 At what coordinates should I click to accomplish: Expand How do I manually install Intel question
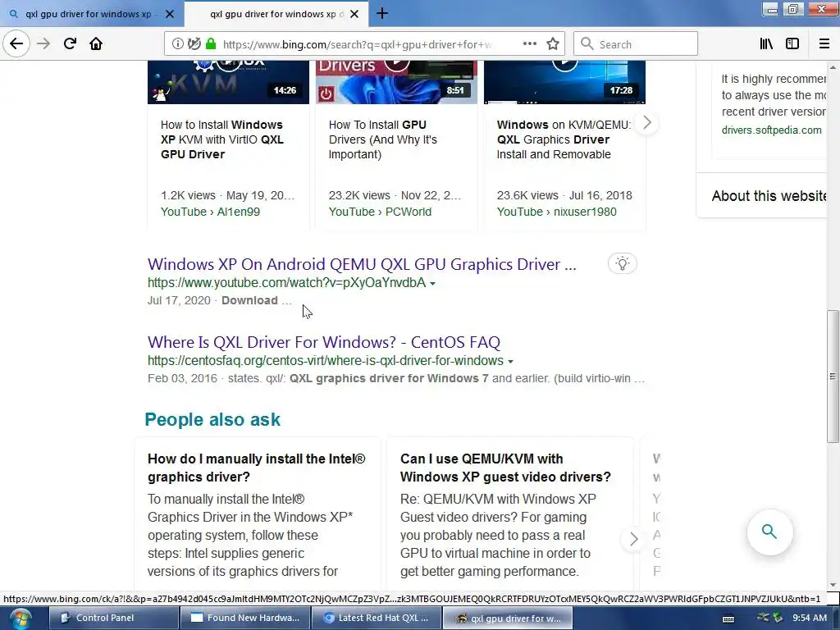click(x=257, y=468)
